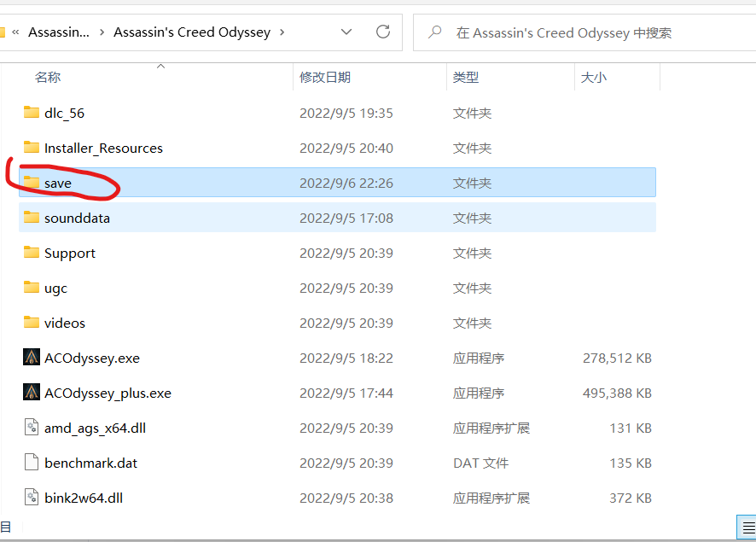756x542 pixels.
Task: Open the dlc_56 folder icon
Action: click(32, 113)
